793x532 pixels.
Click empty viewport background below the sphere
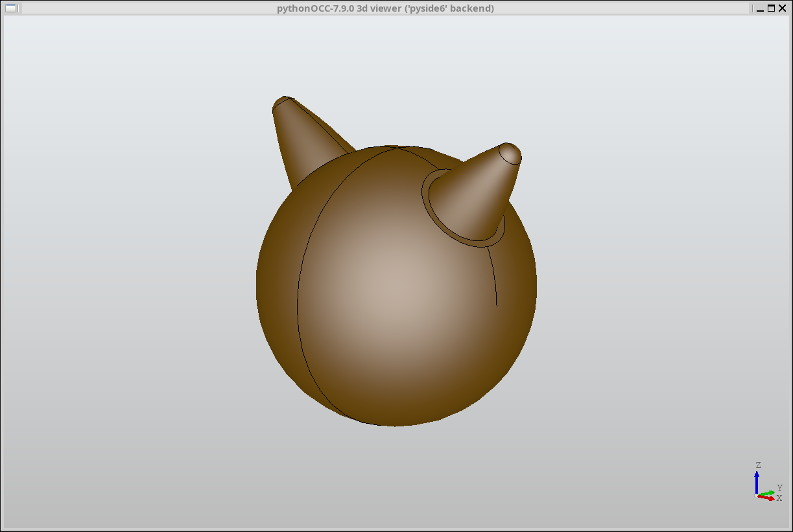pos(396,473)
